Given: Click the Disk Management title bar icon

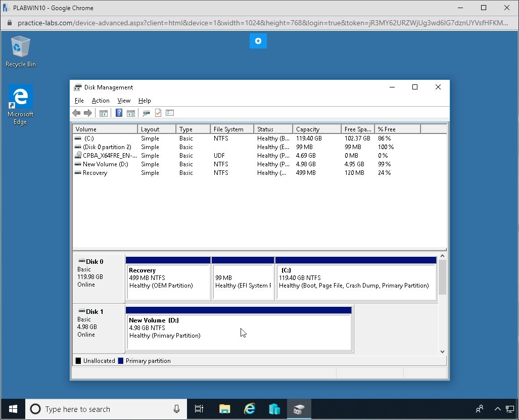Looking at the screenshot, I should 77,87.
